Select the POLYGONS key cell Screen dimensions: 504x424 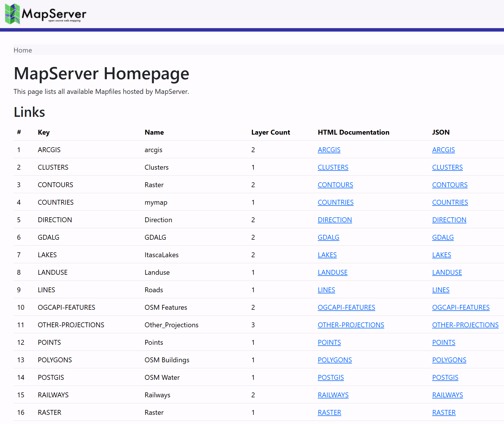(x=55, y=360)
